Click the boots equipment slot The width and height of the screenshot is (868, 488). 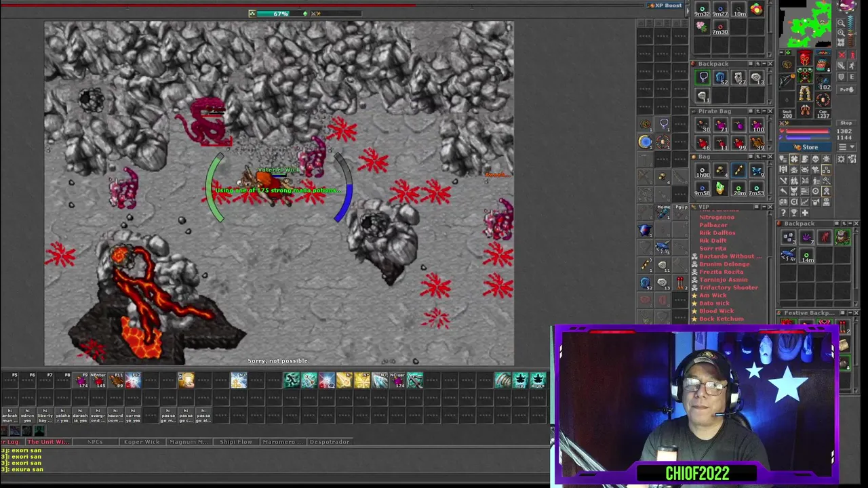point(805,110)
